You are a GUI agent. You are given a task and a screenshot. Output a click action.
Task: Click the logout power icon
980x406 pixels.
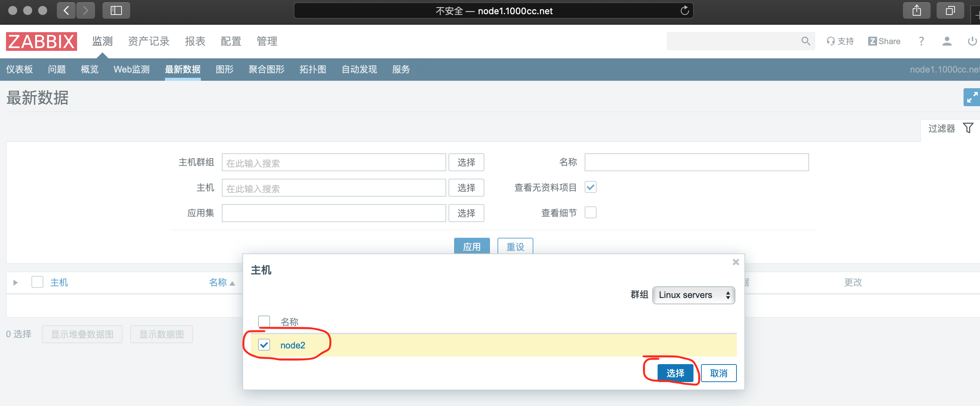[972, 41]
